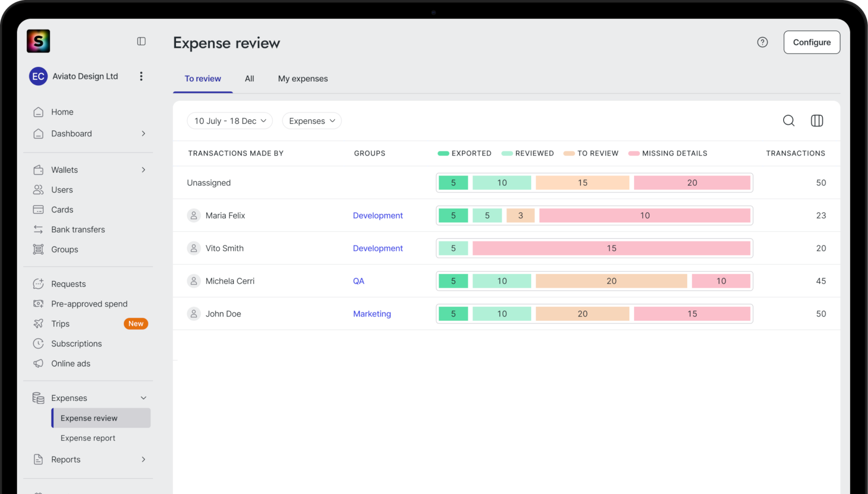Click the Cards icon in sidebar
This screenshot has width=868, height=494.
38,209
